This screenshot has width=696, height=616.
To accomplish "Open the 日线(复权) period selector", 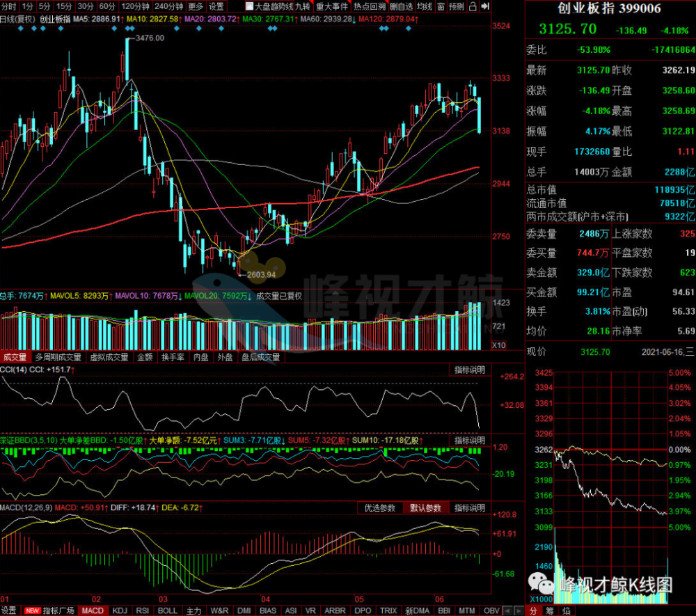I will (x=18, y=19).
